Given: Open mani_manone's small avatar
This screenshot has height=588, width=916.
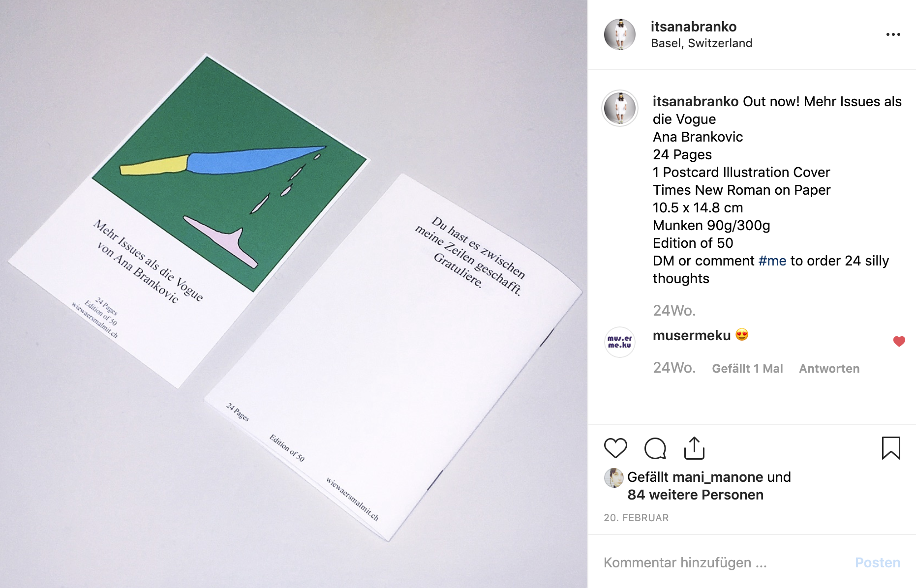Looking at the screenshot, I should point(613,478).
